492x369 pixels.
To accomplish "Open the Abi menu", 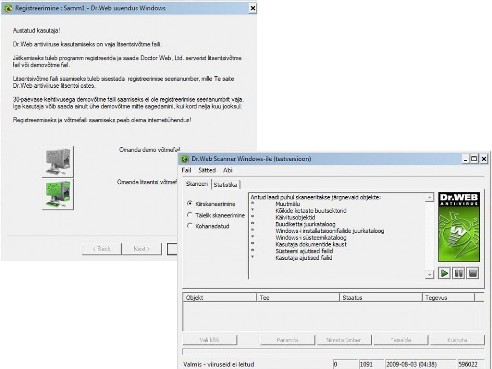I will click(x=228, y=170).
